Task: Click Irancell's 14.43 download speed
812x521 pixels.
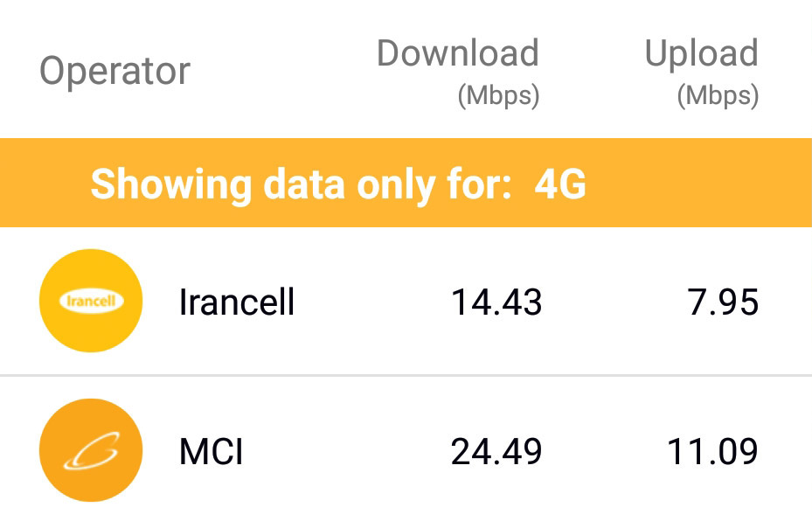Action: pos(496,302)
